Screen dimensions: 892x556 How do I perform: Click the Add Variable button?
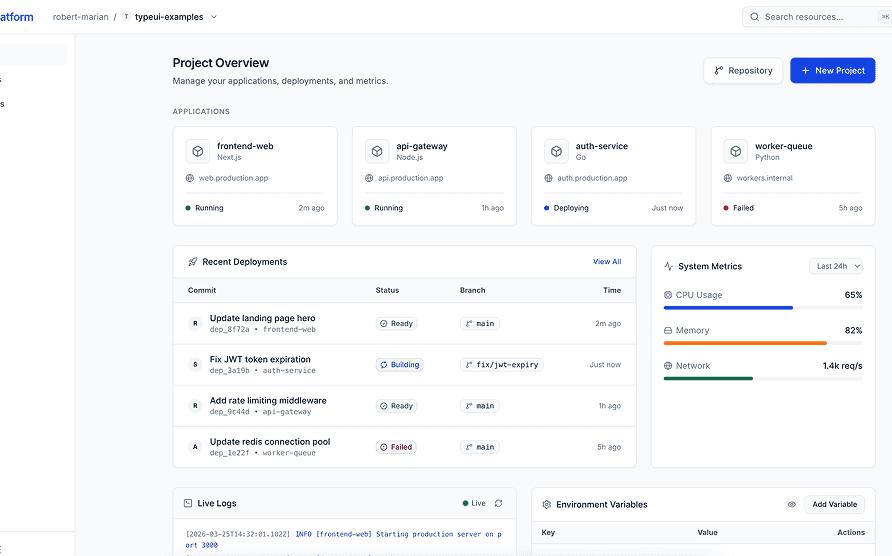(x=835, y=504)
